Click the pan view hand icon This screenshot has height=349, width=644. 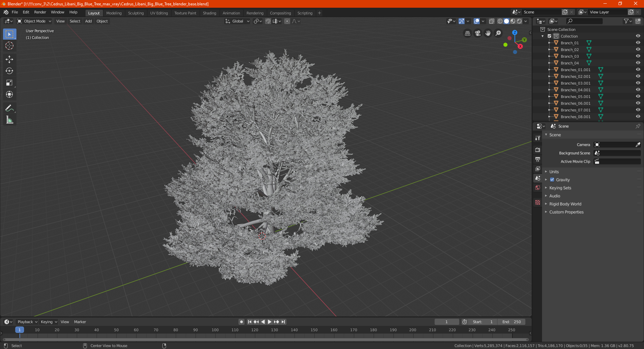coord(488,33)
